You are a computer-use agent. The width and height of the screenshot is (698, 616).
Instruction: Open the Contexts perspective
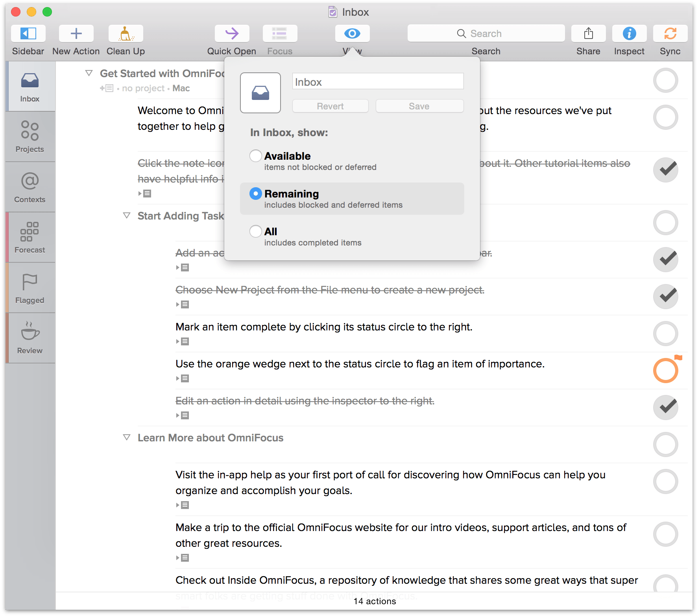click(x=30, y=185)
